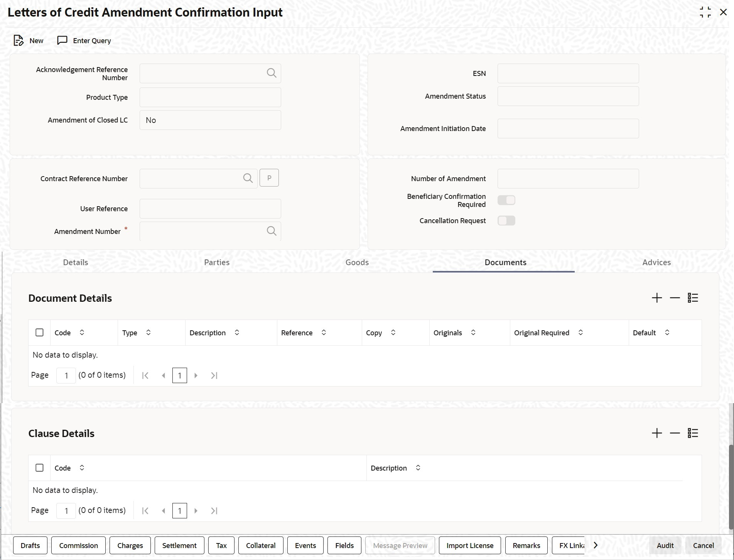The image size is (734, 560).
Task: Sort Document Details by Description column
Action: [237, 332]
